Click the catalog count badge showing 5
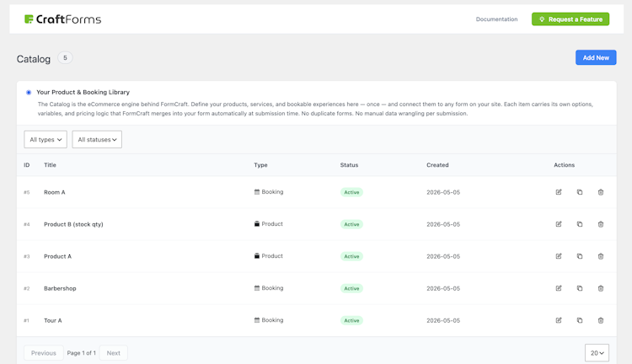632x364 pixels. pyautogui.click(x=65, y=57)
